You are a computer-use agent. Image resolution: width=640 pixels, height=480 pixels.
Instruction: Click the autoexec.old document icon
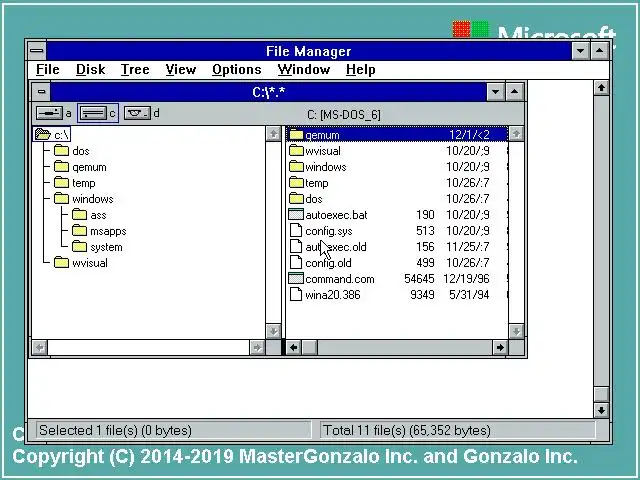click(296, 246)
